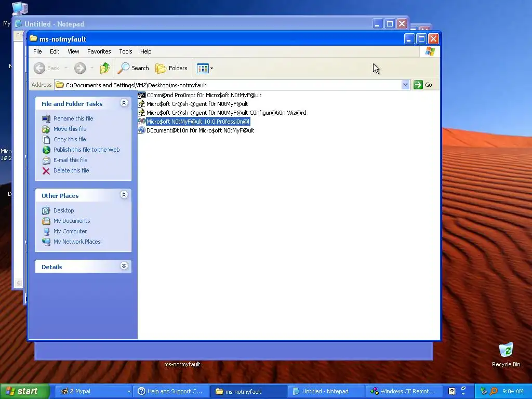Click the tray icon left of the clock
Viewport: 532px width, 399px height.
click(494, 391)
